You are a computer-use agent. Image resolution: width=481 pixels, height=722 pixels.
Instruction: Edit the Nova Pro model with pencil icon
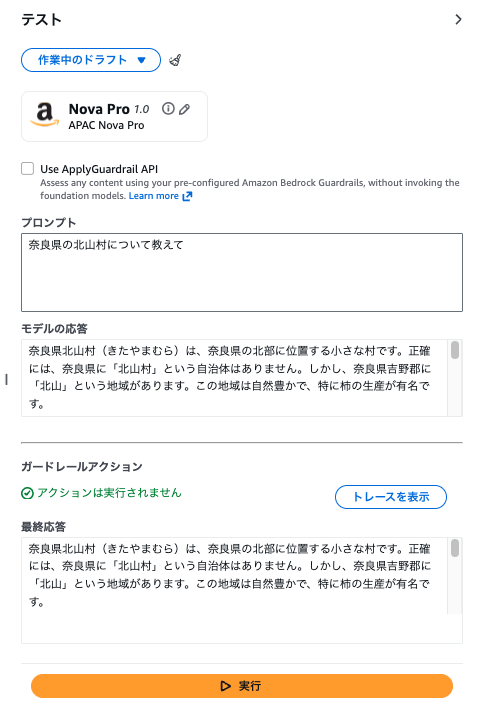[184, 109]
